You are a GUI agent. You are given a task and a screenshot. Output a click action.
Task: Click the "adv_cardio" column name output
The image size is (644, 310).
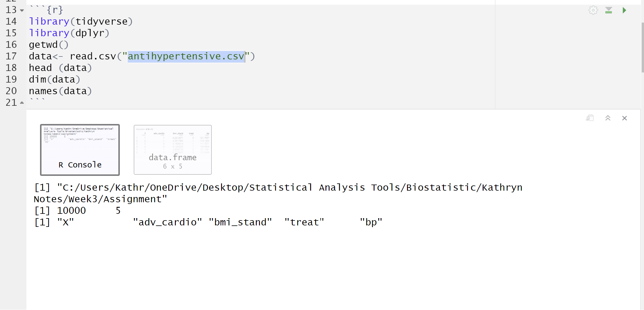point(167,222)
